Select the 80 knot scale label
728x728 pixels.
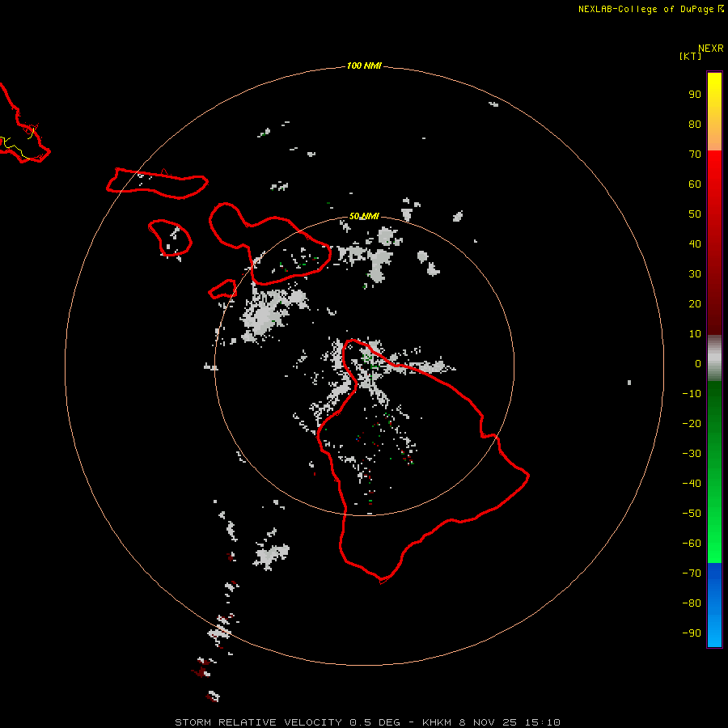pos(695,125)
